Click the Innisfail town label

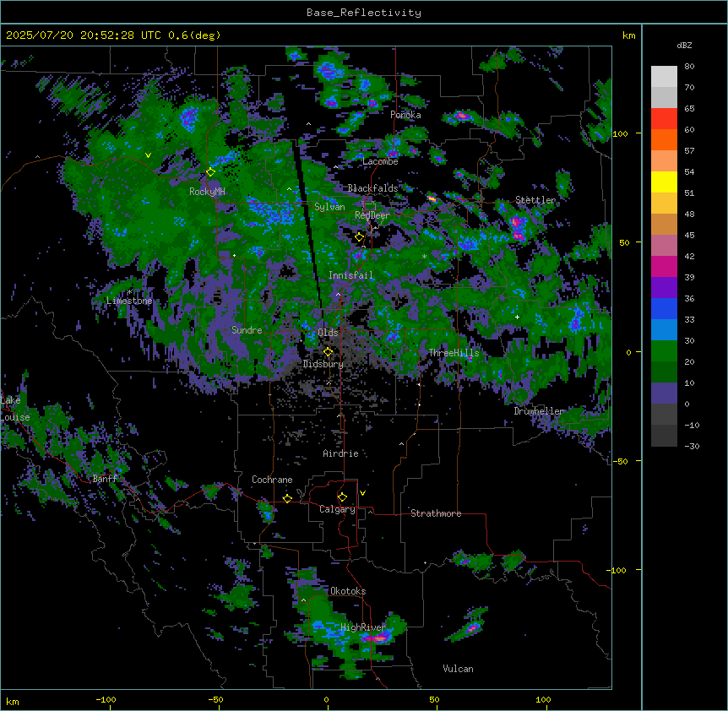350,275
